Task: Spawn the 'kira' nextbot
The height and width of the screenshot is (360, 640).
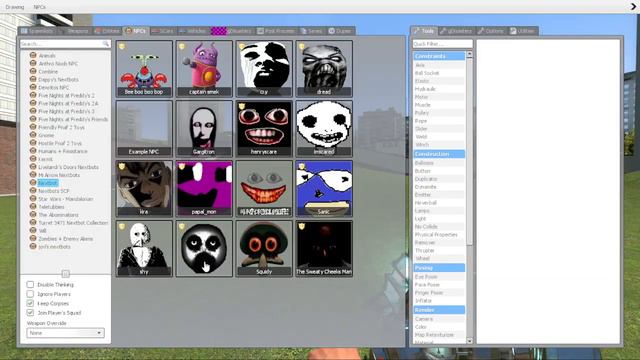Action: click(x=144, y=189)
